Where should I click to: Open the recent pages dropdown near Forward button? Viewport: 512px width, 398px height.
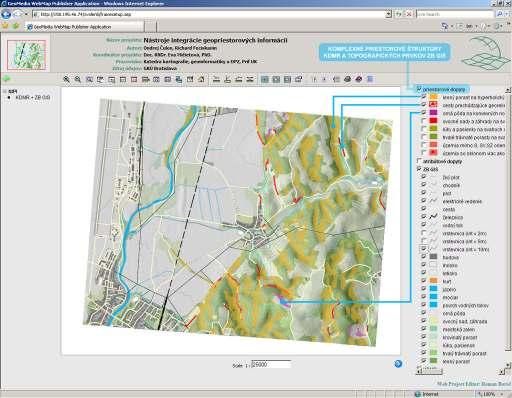pos(26,14)
